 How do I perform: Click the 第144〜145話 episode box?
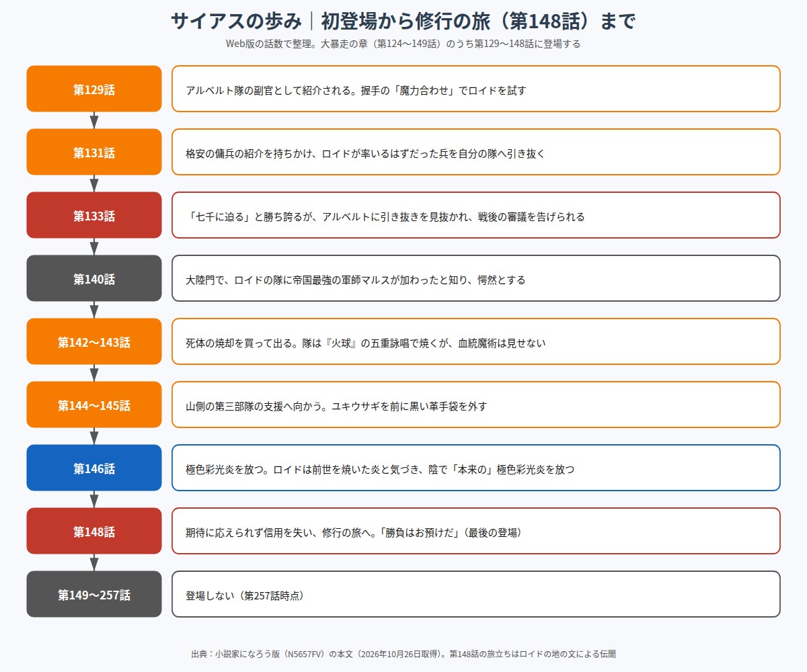tap(94, 405)
